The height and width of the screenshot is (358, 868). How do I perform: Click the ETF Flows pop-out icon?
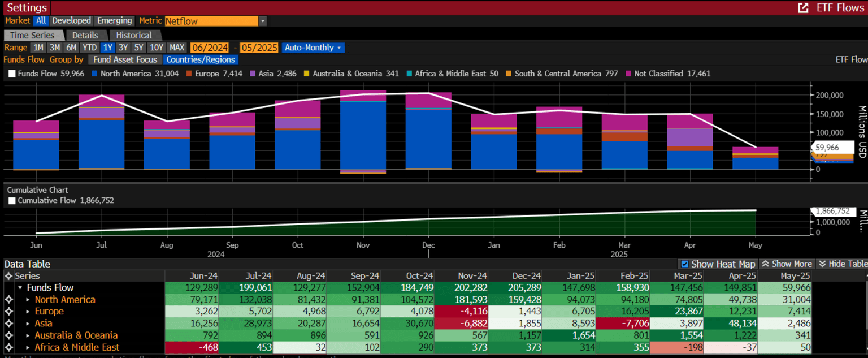click(x=802, y=8)
